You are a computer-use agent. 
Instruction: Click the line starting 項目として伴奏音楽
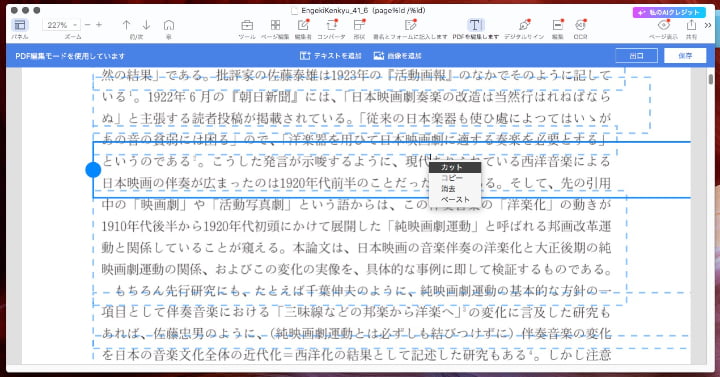[356, 312]
